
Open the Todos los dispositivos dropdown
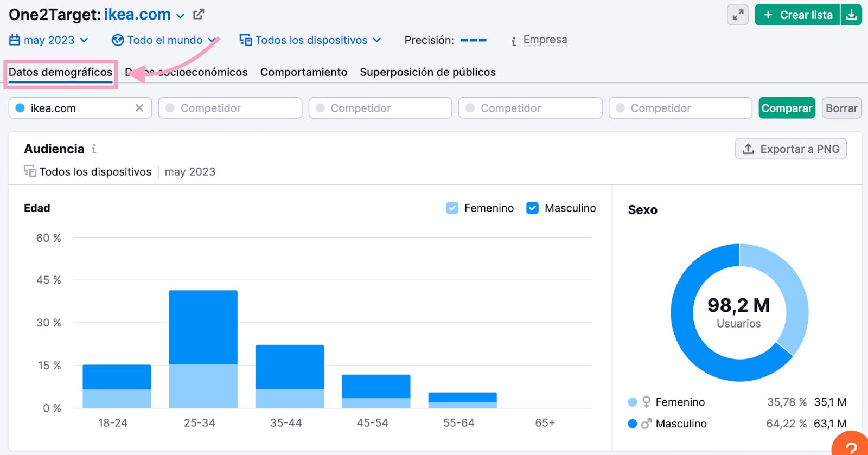coord(310,40)
